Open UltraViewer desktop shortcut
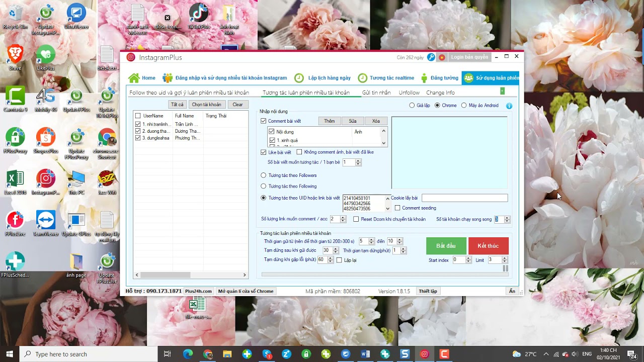644x362 pixels. tap(76, 17)
